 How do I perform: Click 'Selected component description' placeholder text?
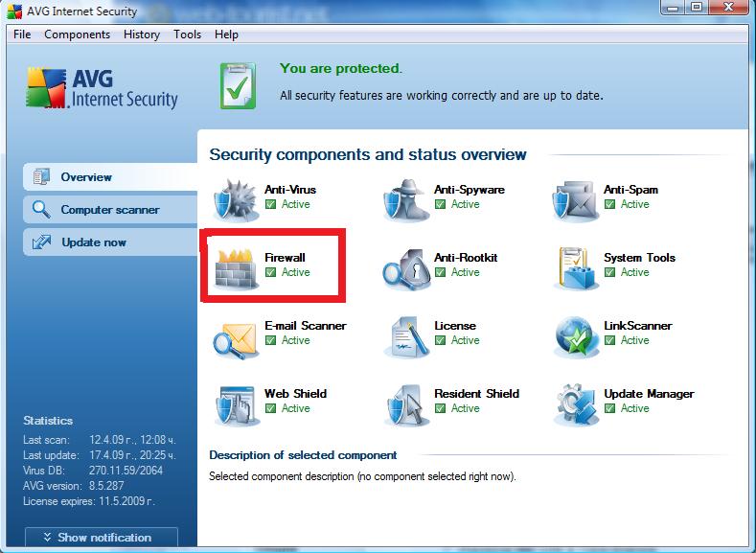pyautogui.click(x=362, y=477)
